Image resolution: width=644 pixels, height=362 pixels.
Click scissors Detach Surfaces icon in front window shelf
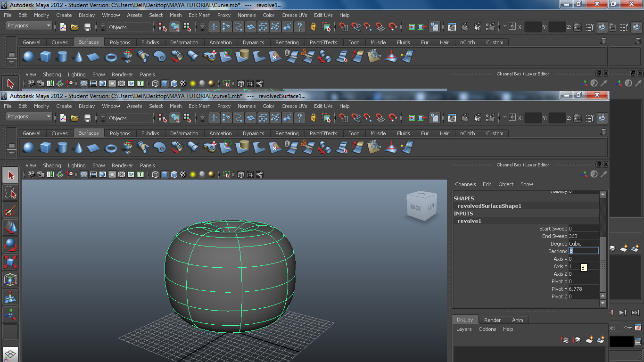[307, 148]
